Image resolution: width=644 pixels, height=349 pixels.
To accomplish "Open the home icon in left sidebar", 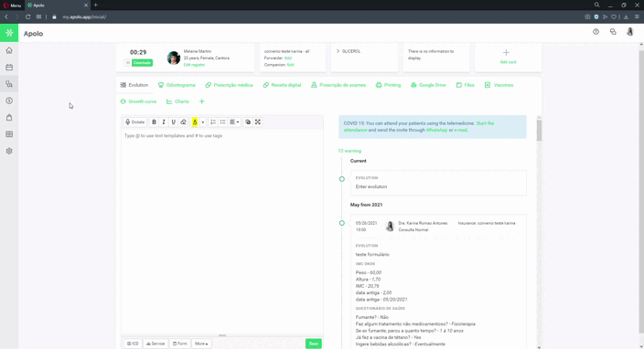I will tap(9, 50).
